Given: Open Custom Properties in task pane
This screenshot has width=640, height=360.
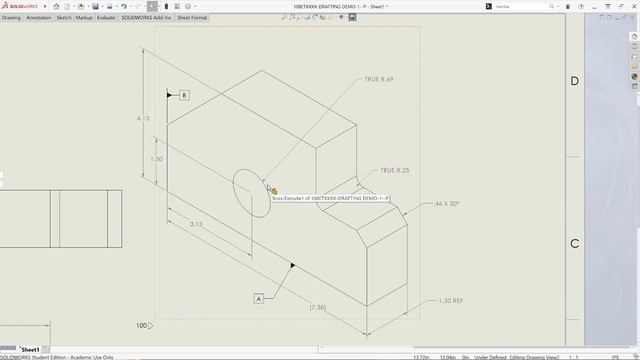Looking at the screenshot, I should click(634, 86).
